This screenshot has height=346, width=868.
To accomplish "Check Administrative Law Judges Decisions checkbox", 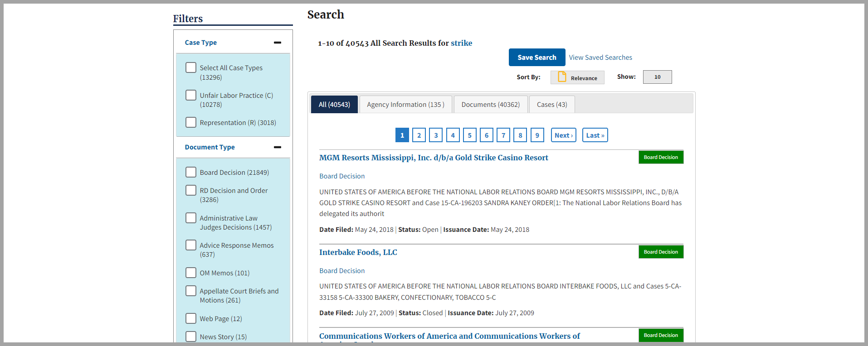I will pyautogui.click(x=191, y=218).
